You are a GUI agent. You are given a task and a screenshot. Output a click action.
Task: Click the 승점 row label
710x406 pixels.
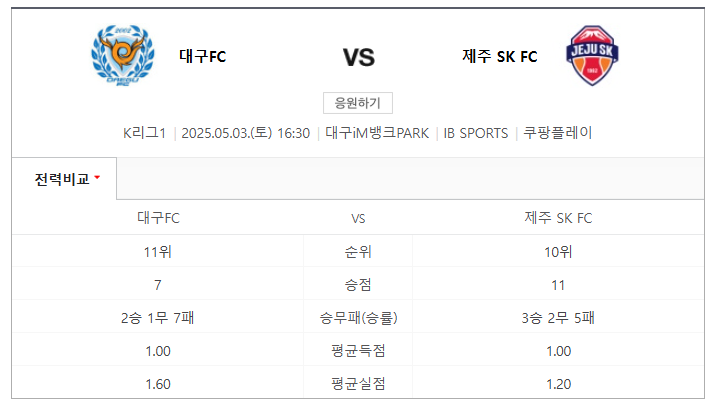coord(358,285)
